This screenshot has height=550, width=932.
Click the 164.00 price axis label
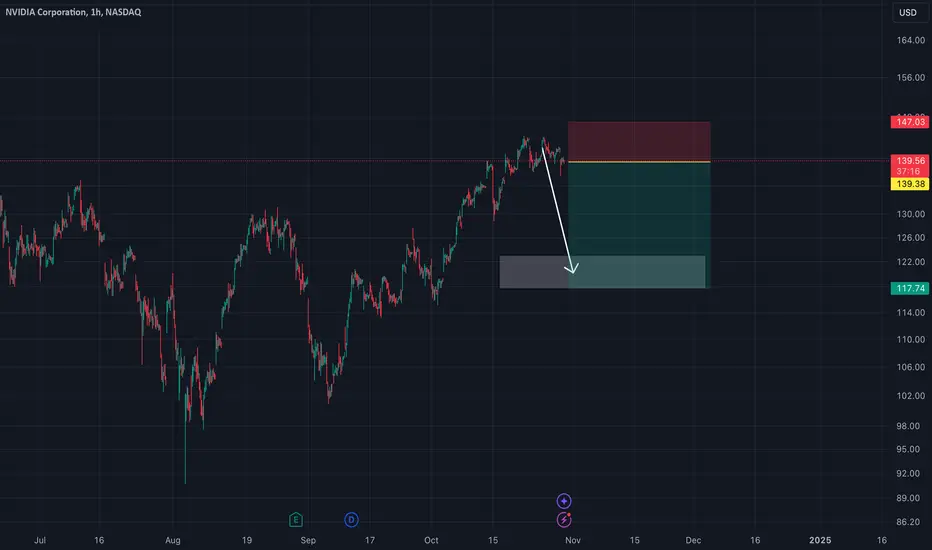(911, 40)
